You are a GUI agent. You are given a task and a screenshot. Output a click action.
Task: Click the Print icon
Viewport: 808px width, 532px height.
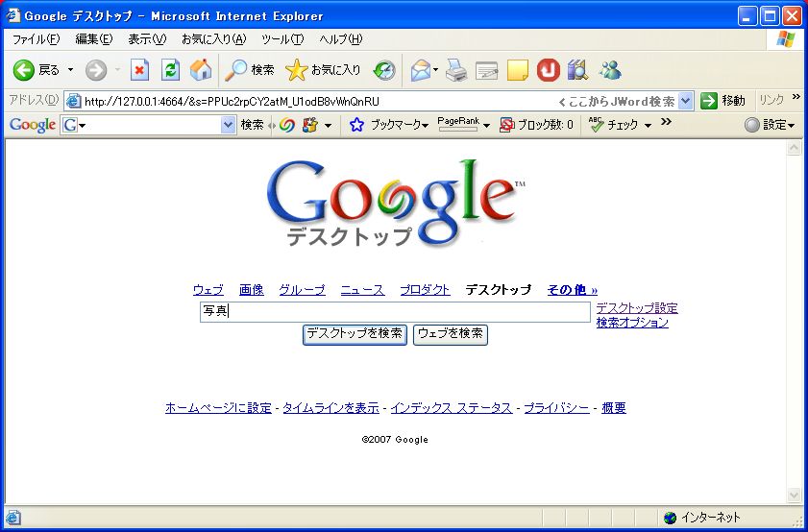pyautogui.click(x=456, y=70)
